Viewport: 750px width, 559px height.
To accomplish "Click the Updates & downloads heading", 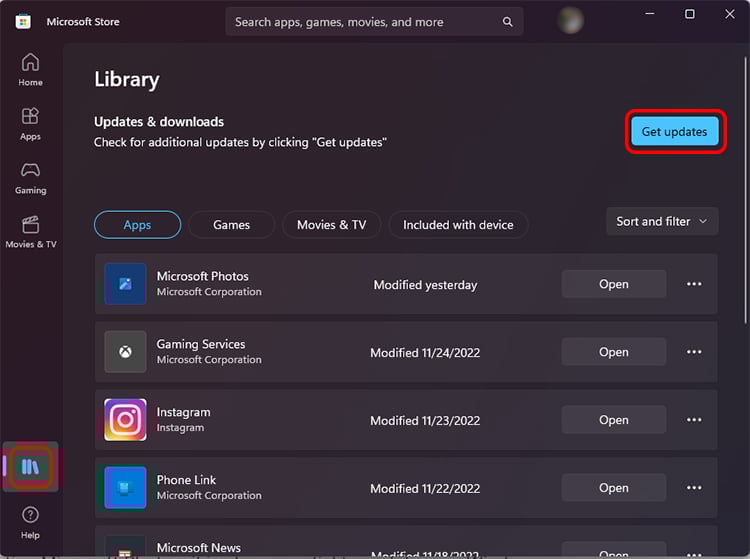I will (x=159, y=122).
